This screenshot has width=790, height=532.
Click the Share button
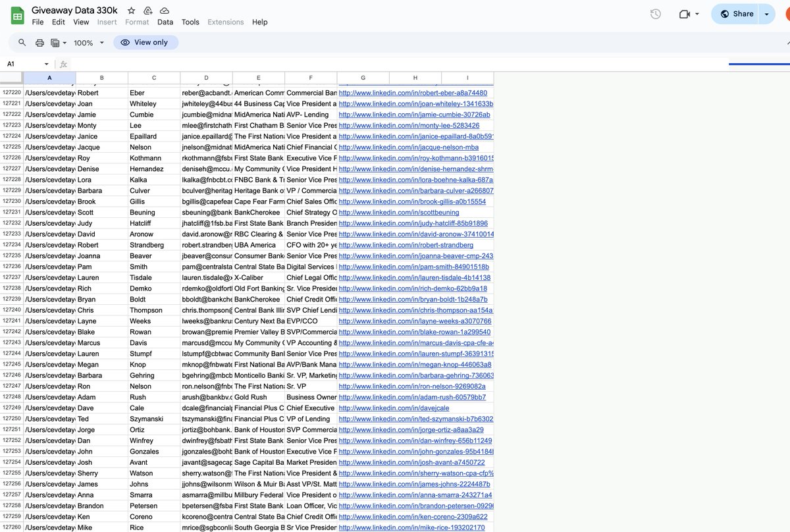point(735,14)
